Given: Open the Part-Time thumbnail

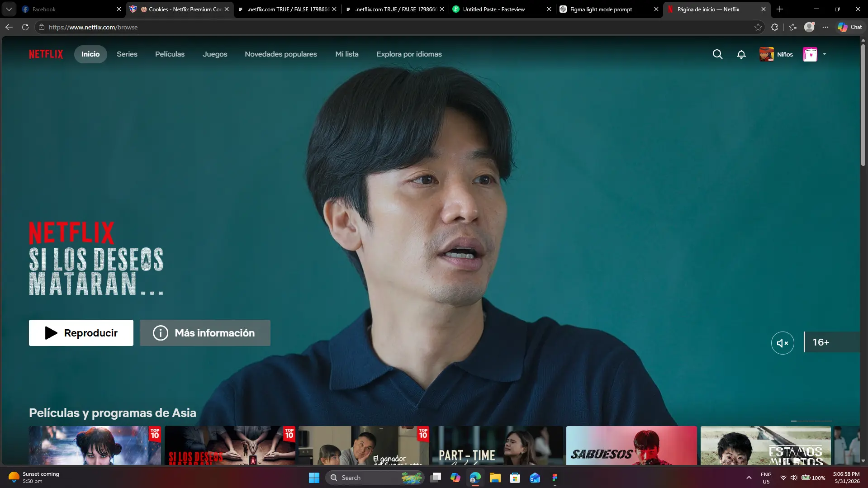Looking at the screenshot, I should tap(498, 445).
